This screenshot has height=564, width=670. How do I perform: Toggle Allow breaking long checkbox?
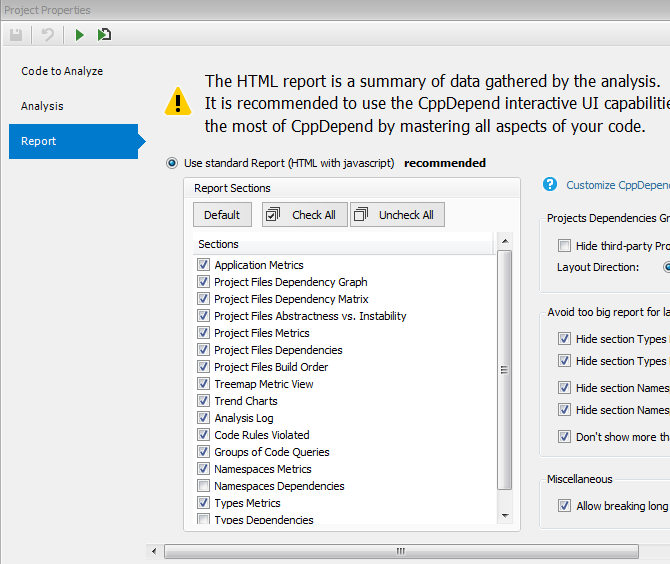564,506
